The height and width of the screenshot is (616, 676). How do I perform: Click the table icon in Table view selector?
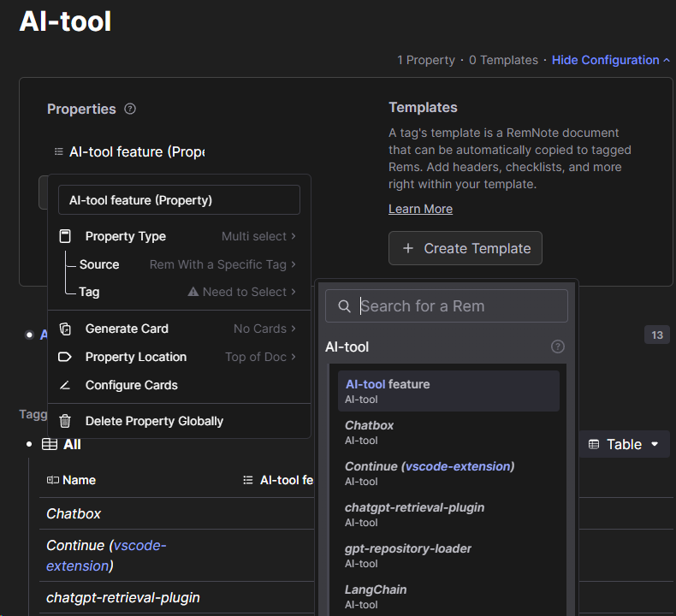[x=594, y=444]
